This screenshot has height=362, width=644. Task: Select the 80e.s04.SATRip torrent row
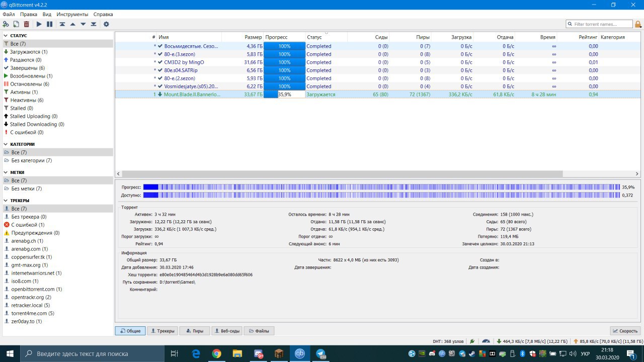coord(377,70)
